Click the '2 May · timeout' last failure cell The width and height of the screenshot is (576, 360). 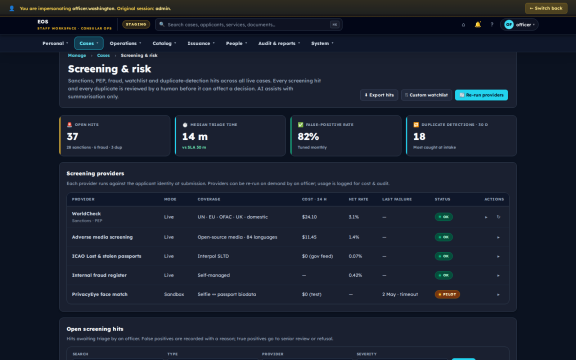point(400,295)
